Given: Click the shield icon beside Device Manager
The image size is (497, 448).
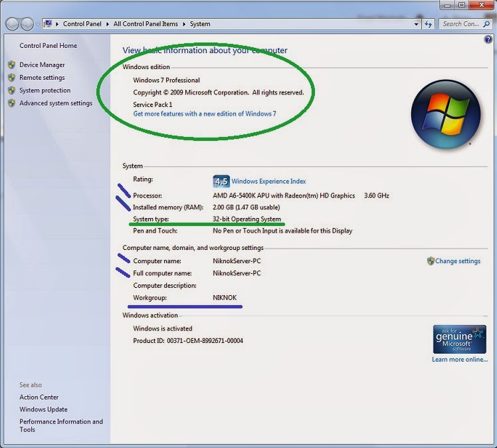Looking at the screenshot, I should click(11, 64).
